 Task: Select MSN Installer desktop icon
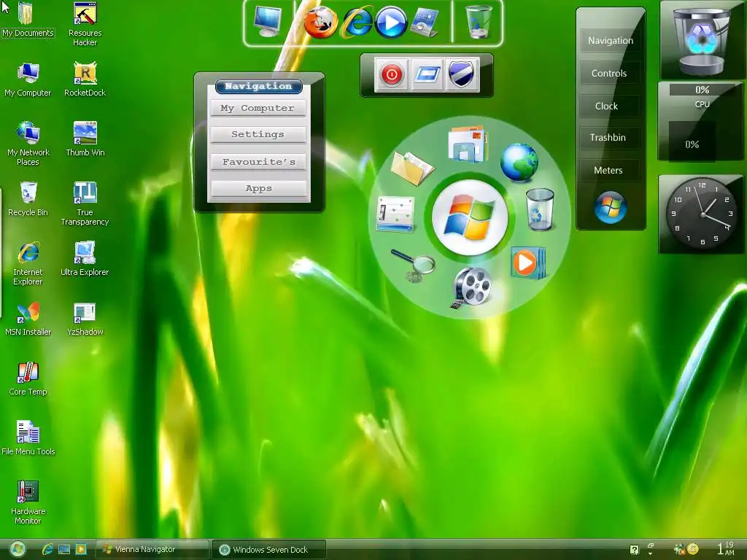tap(28, 319)
